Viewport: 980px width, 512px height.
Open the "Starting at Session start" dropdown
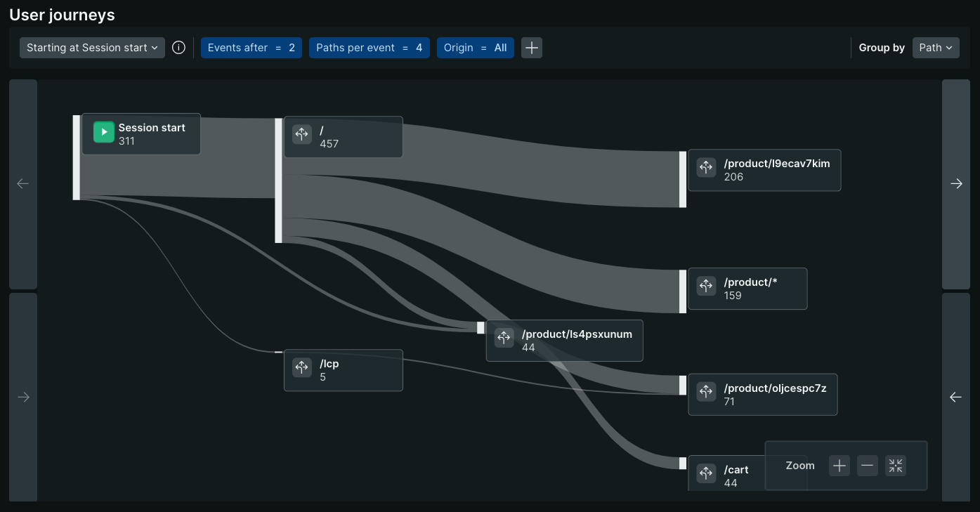91,47
